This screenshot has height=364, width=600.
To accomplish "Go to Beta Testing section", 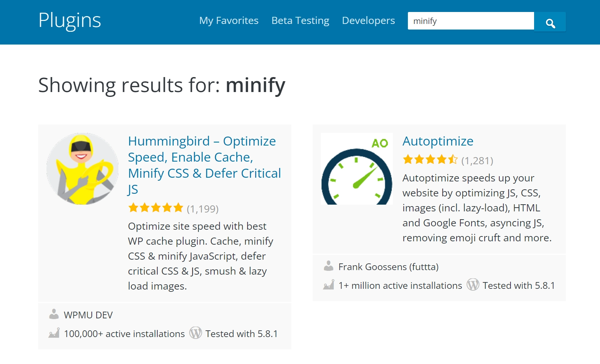I will click(x=300, y=21).
